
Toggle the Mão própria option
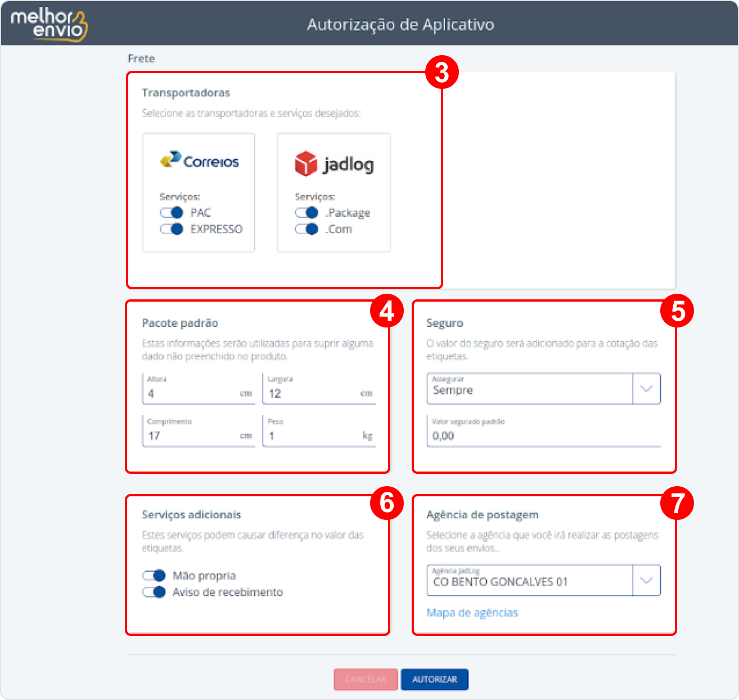(x=154, y=575)
